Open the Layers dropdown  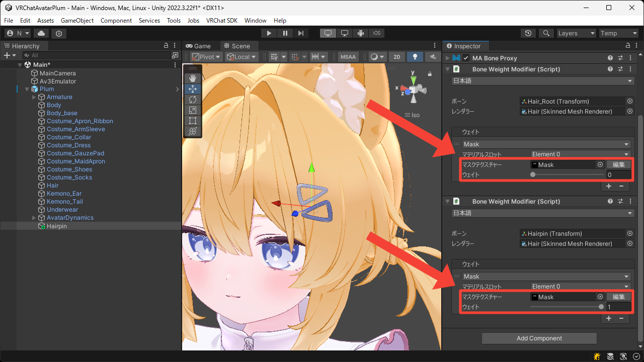(x=576, y=33)
